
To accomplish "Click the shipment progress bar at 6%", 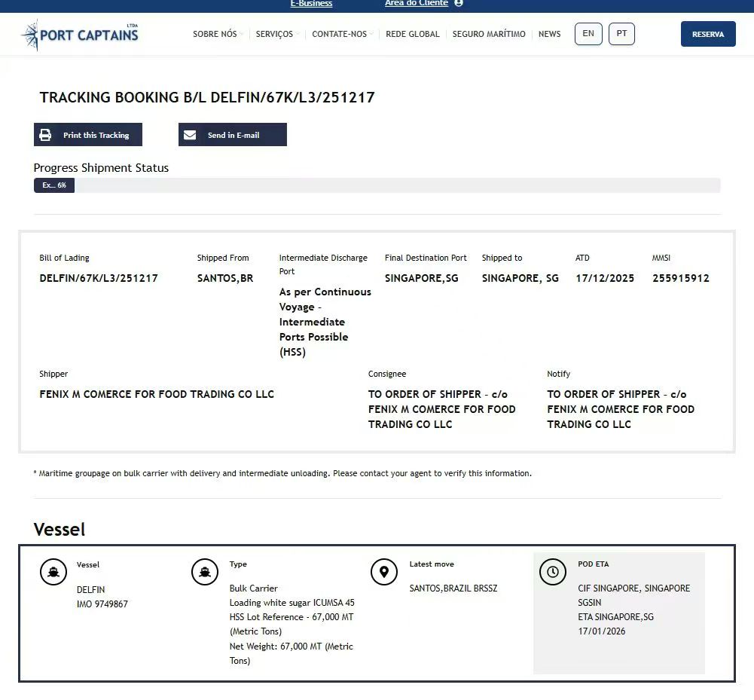I will (54, 185).
